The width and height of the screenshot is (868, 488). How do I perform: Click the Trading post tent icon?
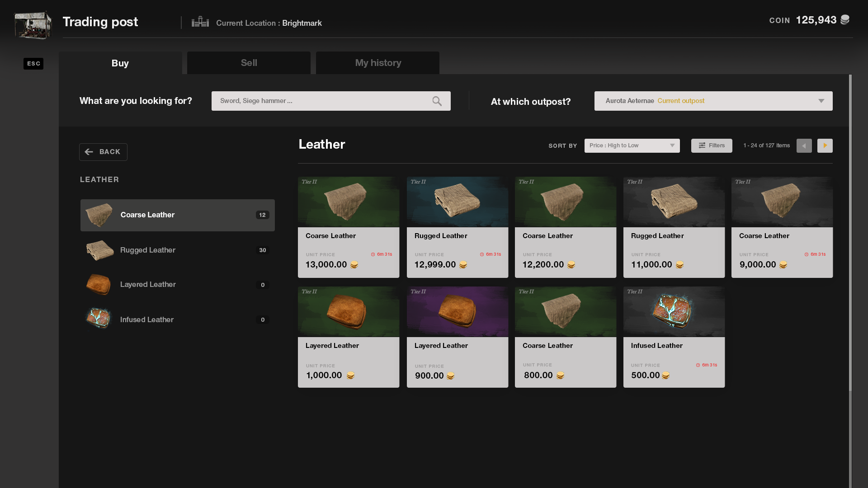pyautogui.click(x=33, y=25)
